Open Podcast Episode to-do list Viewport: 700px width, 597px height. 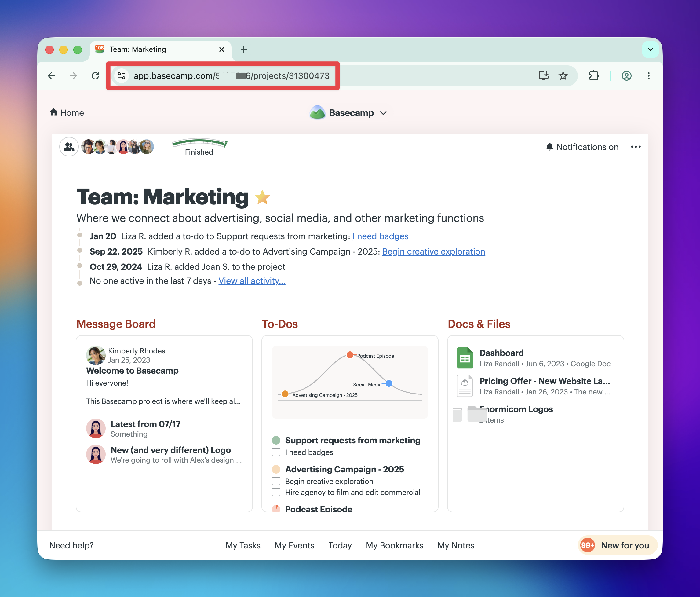pos(318,508)
